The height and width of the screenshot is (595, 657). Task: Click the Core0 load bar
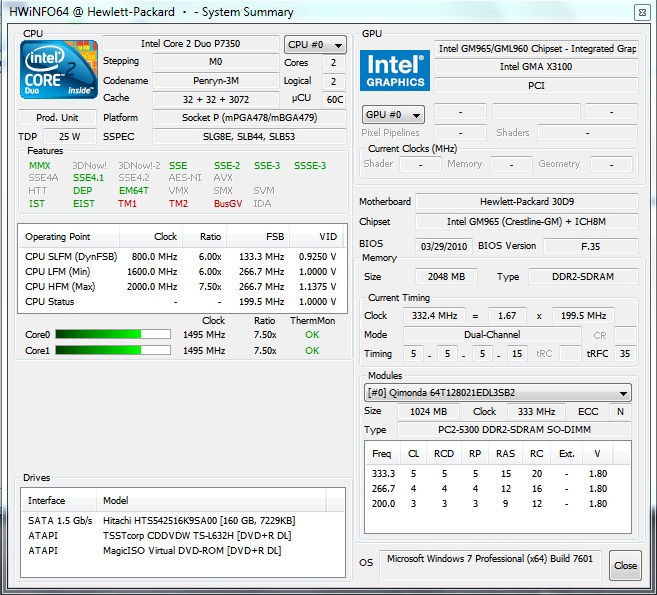tap(113, 334)
